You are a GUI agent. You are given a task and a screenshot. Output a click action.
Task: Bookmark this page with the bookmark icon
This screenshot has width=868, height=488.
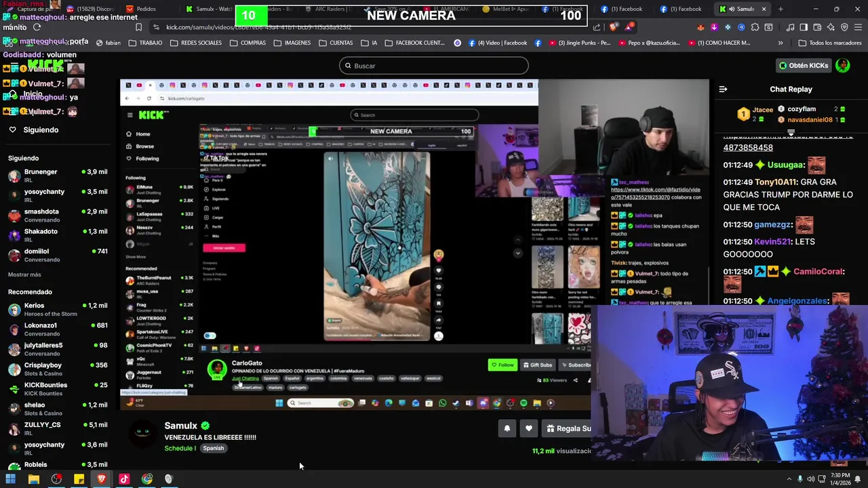point(138,27)
